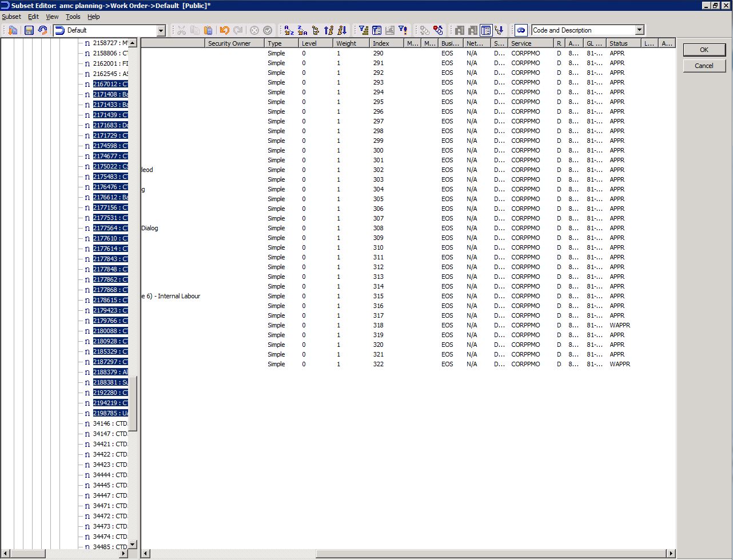The height and width of the screenshot is (560, 733).
Task: Click the Security Owner column header
Action: (234, 43)
